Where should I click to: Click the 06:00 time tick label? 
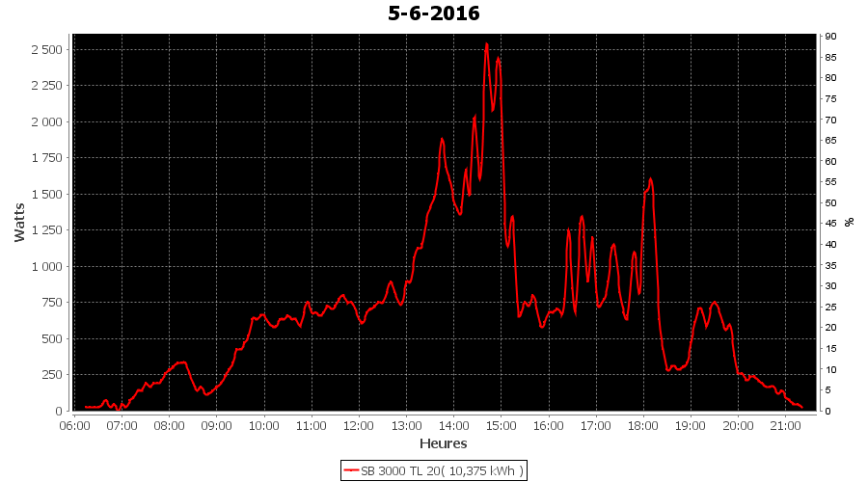tap(74, 425)
